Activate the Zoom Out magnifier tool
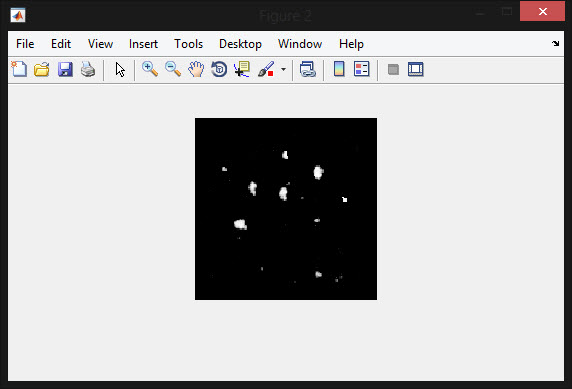The width and height of the screenshot is (572, 389). (173, 69)
